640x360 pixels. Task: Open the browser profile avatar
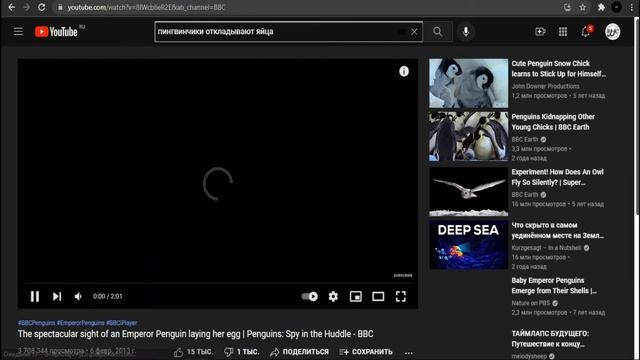(617, 7)
